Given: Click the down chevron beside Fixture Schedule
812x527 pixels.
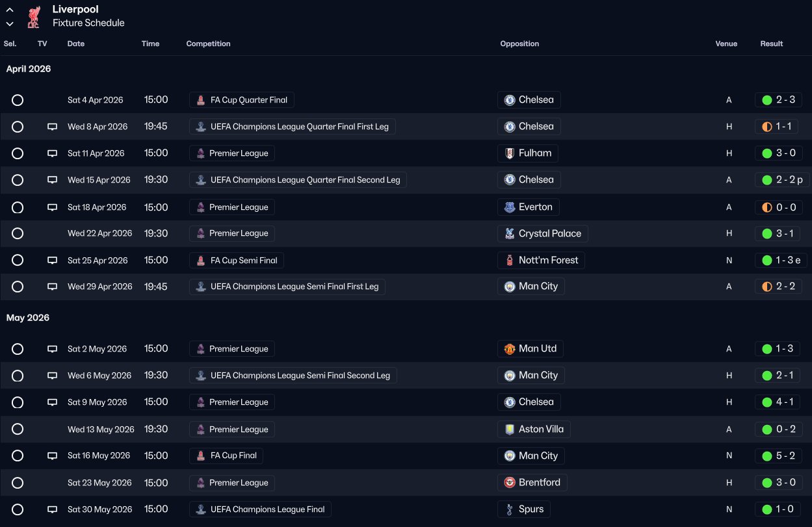Looking at the screenshot, I should tap(10, 24).
